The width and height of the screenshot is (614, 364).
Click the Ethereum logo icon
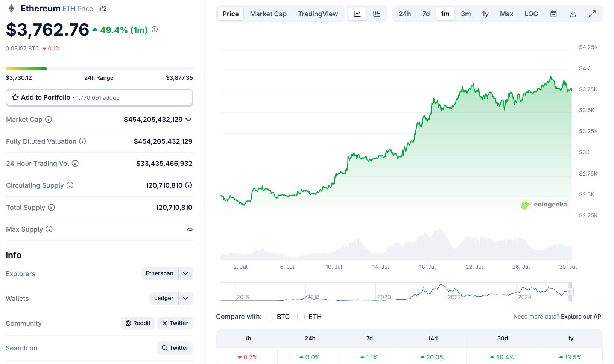[x=11, y=8]
